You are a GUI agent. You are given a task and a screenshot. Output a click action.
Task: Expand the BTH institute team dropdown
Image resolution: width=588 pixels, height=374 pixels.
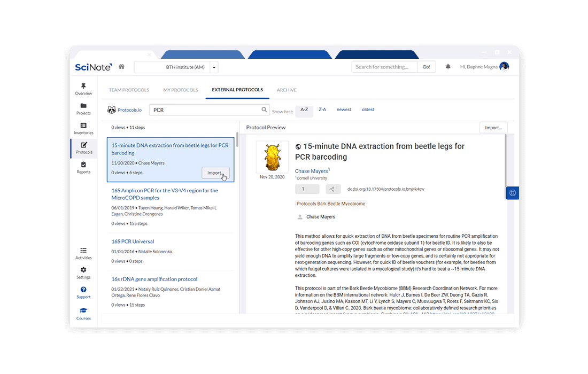(214, 67)
